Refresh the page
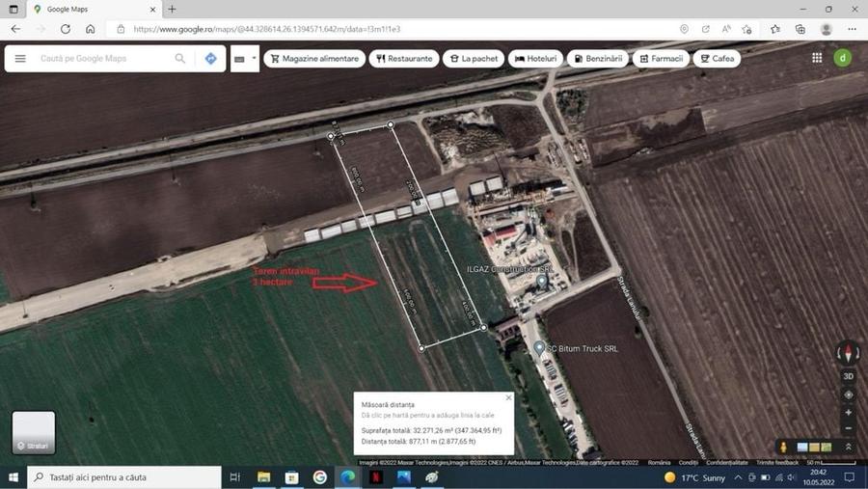 [66, 29]
